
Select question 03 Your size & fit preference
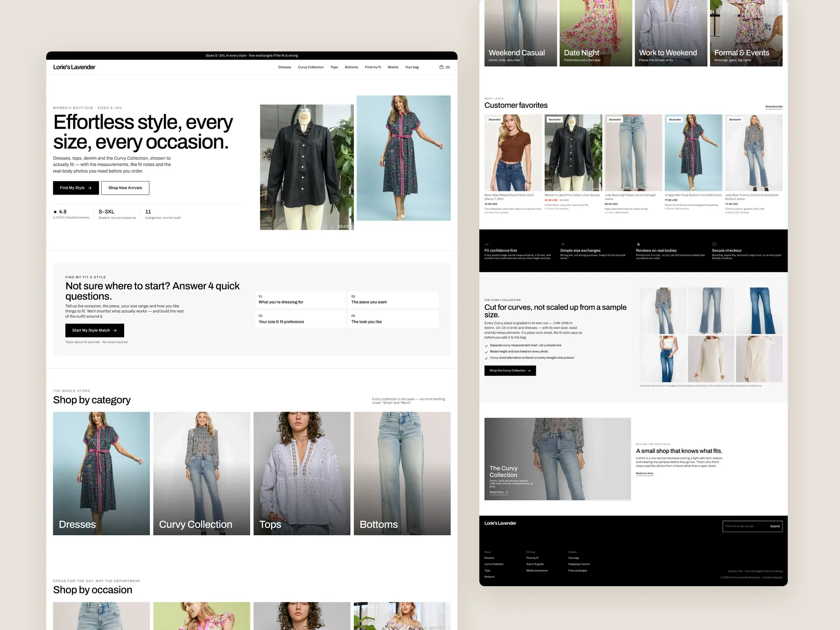coord(301,319)
